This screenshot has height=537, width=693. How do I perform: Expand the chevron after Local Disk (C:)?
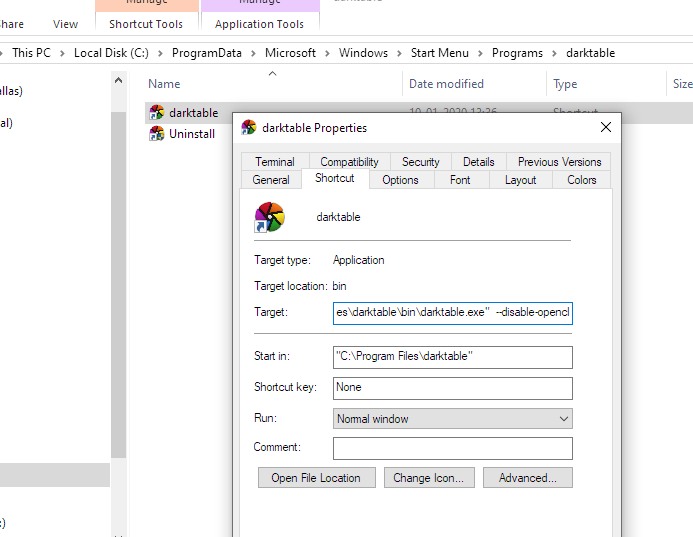coord(160,53)
